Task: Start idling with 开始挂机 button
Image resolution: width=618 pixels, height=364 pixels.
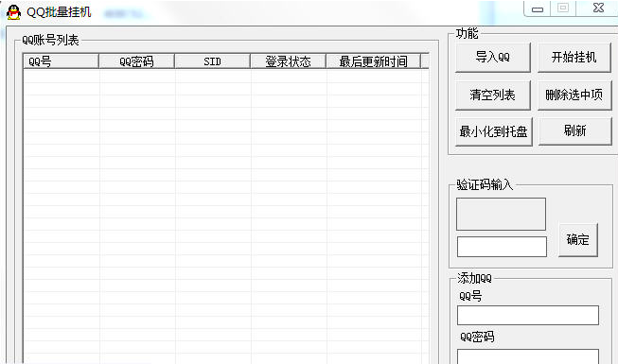Action: (574, 58)
